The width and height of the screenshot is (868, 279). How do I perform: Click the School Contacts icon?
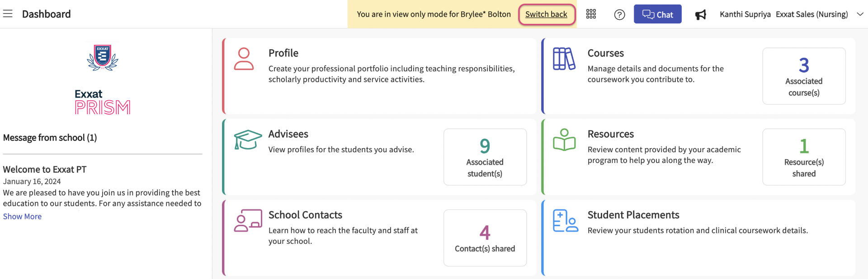248,220
